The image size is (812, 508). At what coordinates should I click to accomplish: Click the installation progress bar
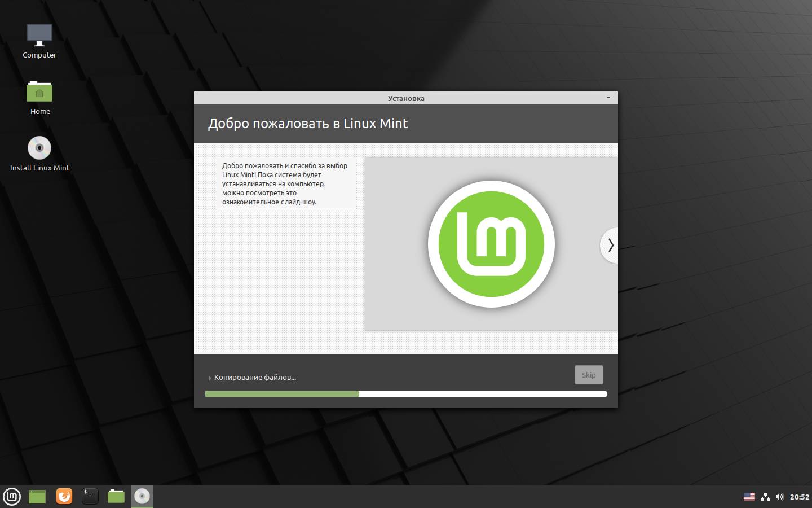click(x=405, y=394)
